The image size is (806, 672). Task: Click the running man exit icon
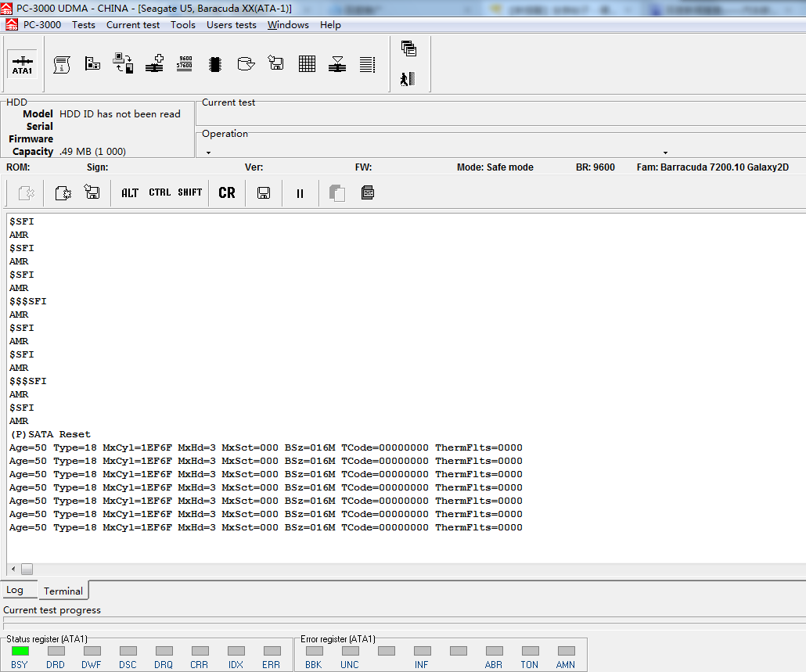pyautogui.click(x=408, y=79)
